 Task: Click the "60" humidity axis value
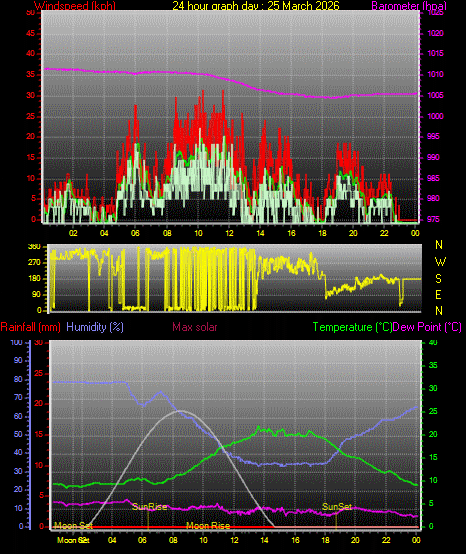(18, 416)
